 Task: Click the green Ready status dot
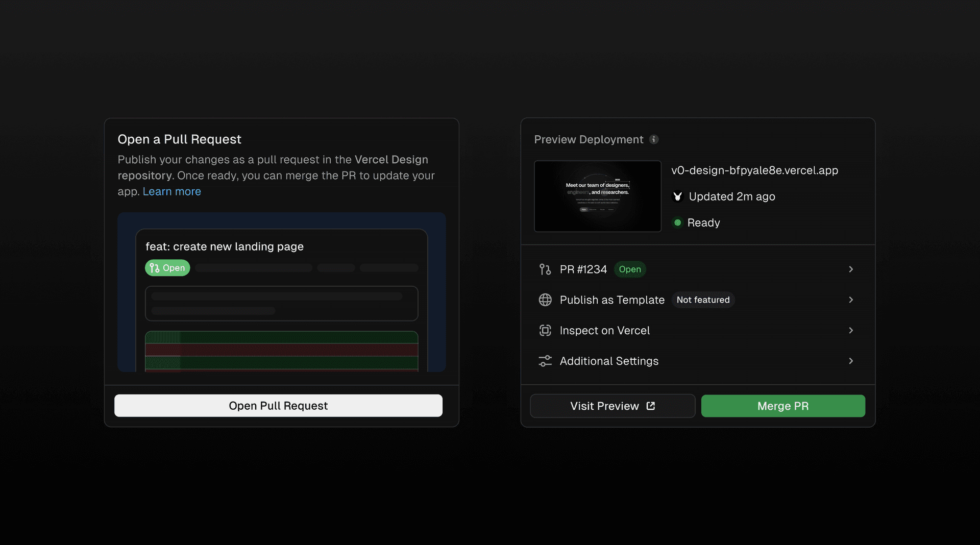click(x=677, y=222)
